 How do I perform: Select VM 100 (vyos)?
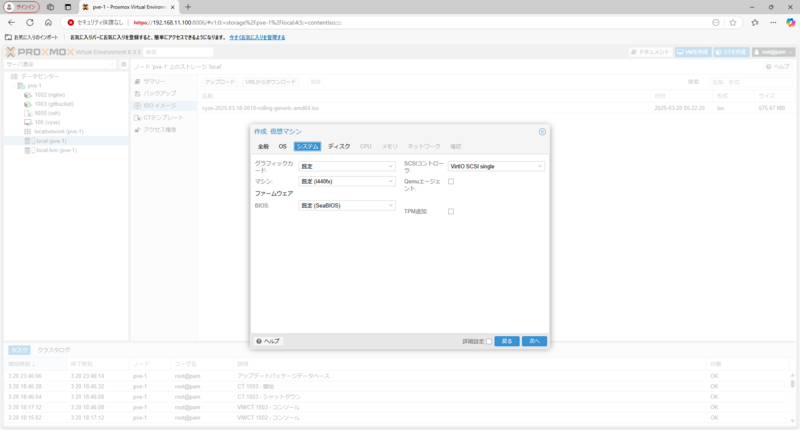[x=47, y=122]
